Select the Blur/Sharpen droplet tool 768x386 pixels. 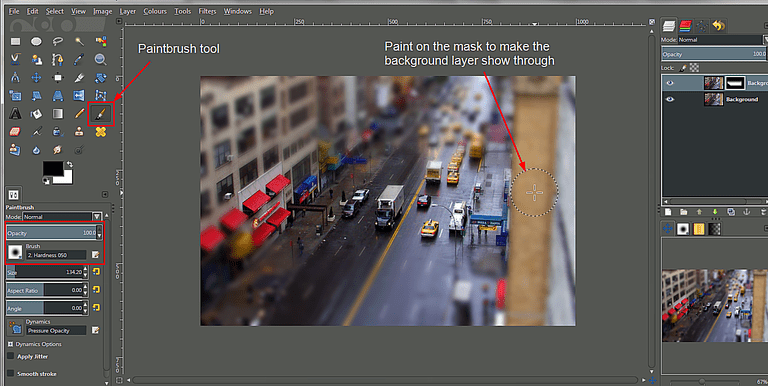tap(36, 149)
